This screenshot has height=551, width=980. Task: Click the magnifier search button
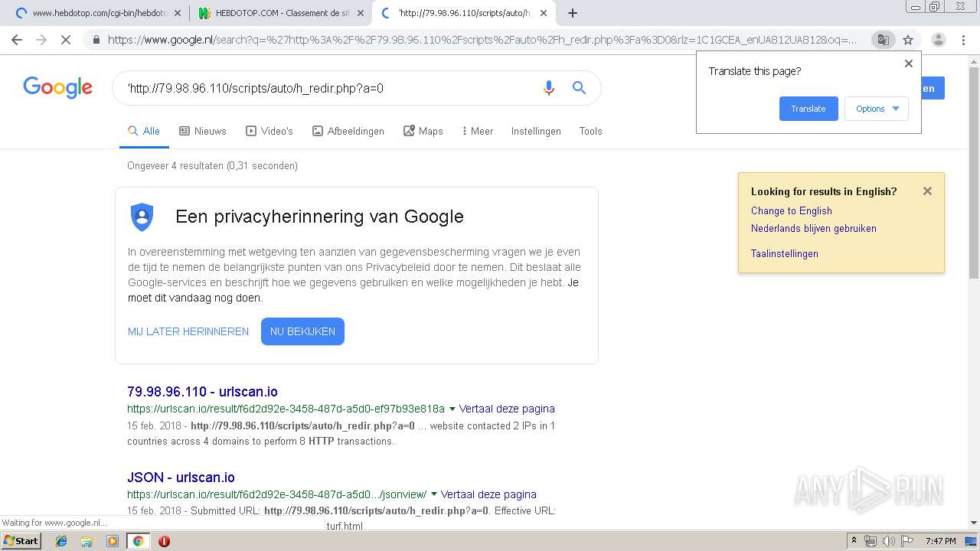point(579,88)
